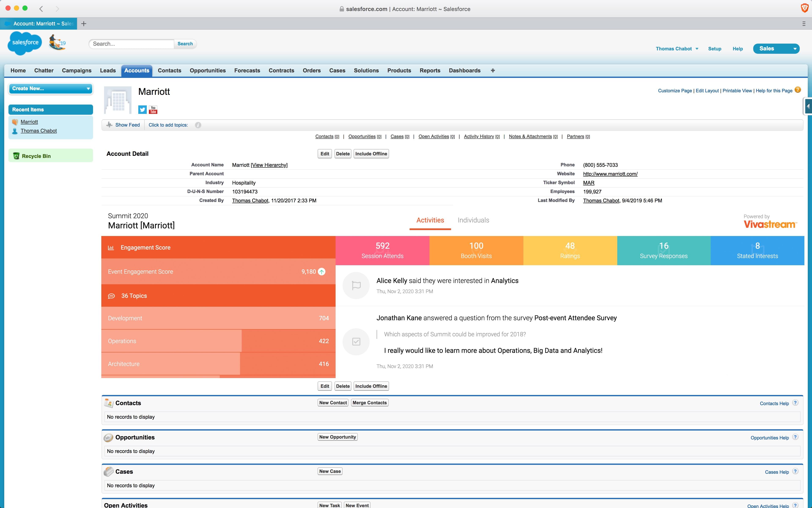The height and width of the screenshot is (508, 812).
Task: Open the Printable View link
Action: 737,91
